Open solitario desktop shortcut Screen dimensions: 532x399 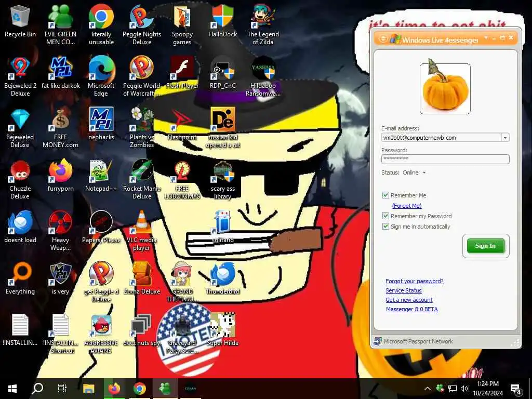point(222,228)
